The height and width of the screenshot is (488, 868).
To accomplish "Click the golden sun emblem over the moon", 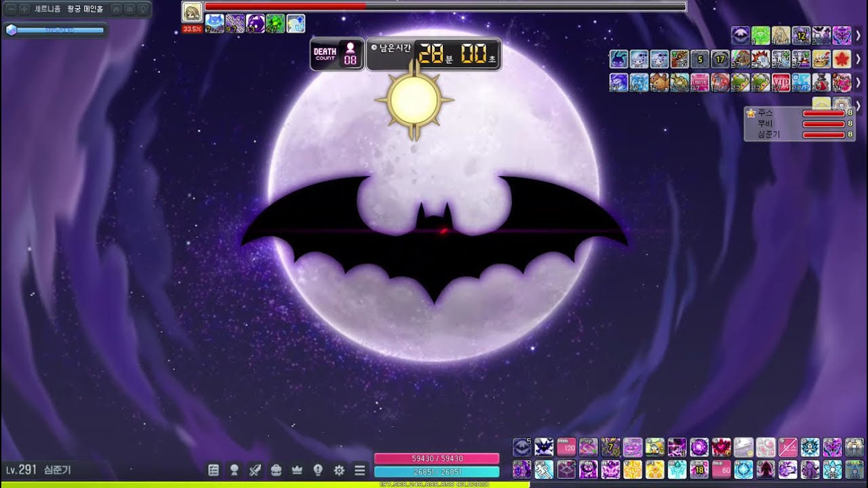I will 414,100.
